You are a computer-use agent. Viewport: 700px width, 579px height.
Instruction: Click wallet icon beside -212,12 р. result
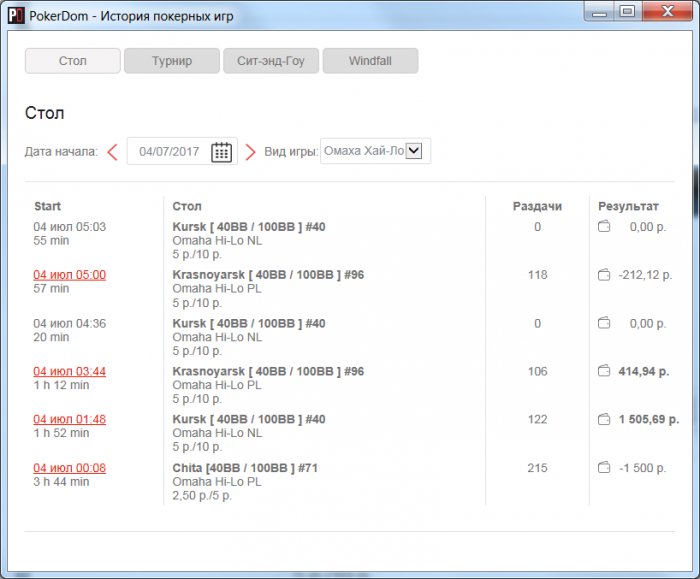[604, 275]
